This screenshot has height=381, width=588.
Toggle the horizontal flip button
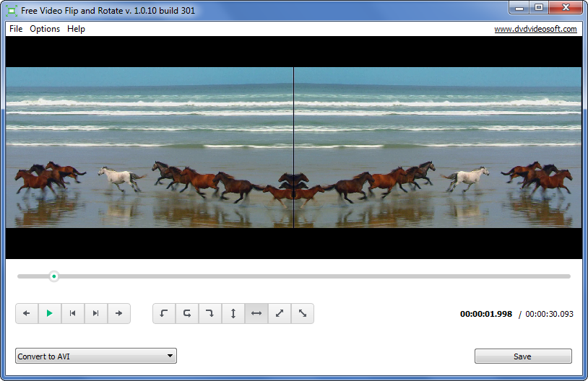[x=256, y=313]
